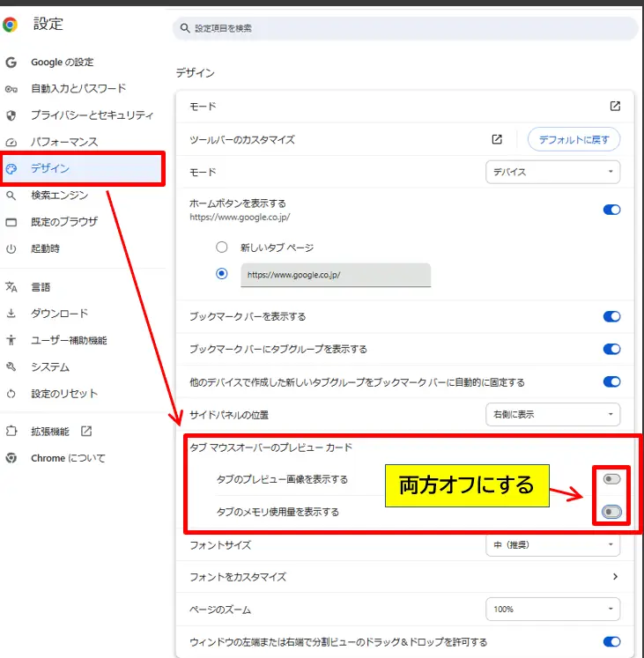Open 言語 settings page
Image resolution: width=644 pixels, height=658 pixels.
coord(41,287)
